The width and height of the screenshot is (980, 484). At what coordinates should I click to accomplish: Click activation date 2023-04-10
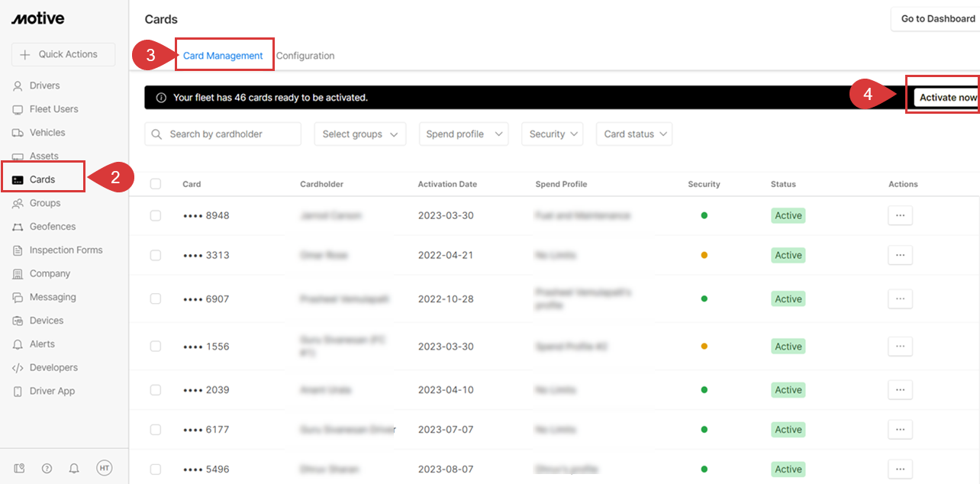click(x=446, y=389)
